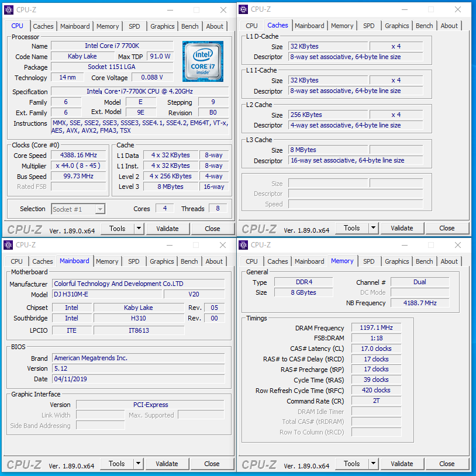Click CPU-Z app icon in Caches window title bar

243,9
